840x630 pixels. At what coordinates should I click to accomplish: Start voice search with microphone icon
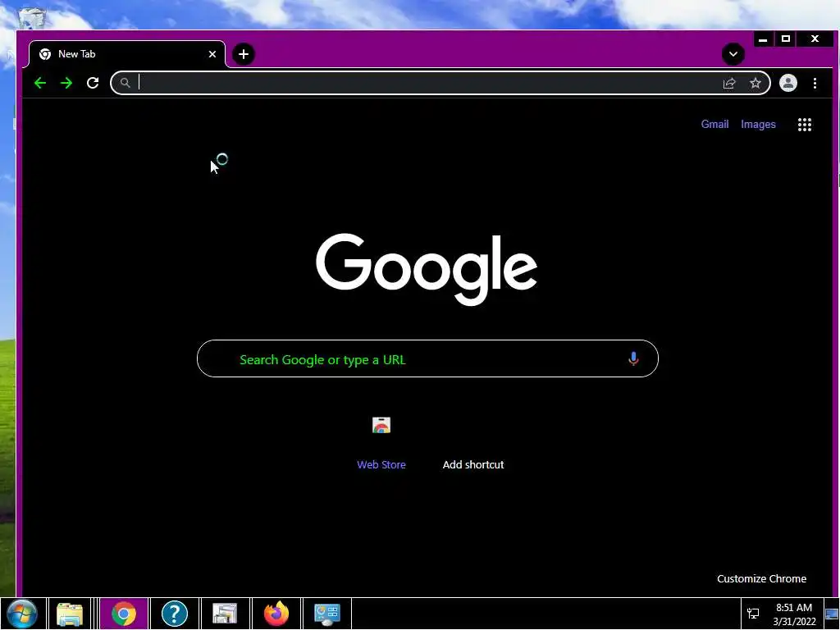[x=633, y=359]
